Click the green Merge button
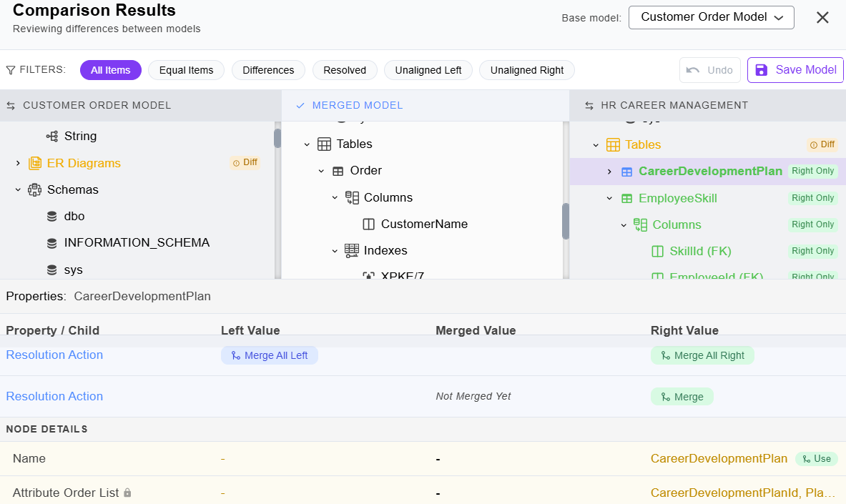Screen dimensions: 846x504 [x=682, y=397]
